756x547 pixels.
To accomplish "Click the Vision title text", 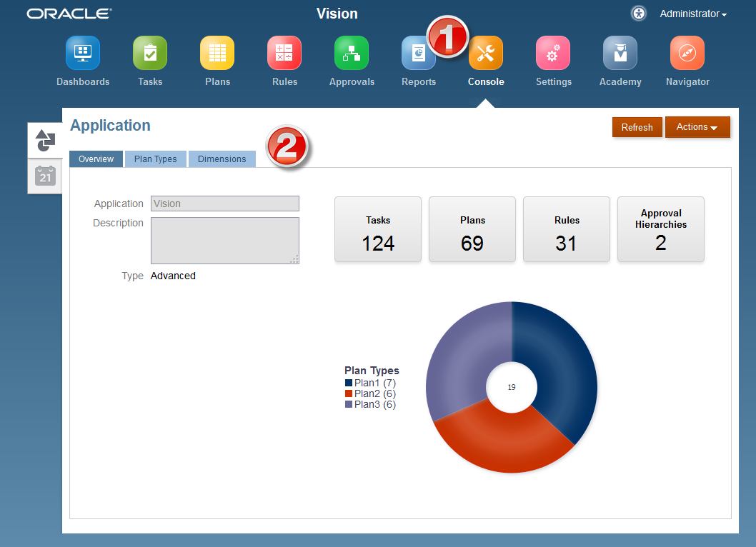I will pos(337,14).
